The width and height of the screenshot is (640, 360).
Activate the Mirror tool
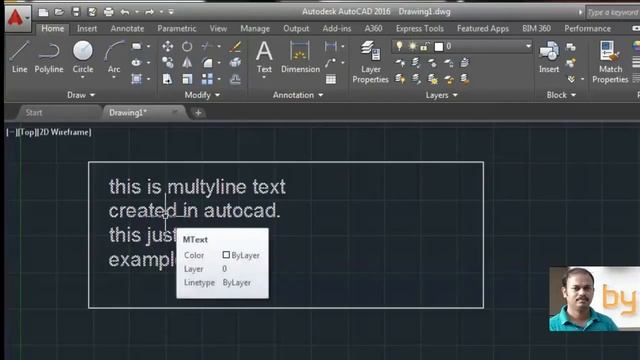(187, 62)
